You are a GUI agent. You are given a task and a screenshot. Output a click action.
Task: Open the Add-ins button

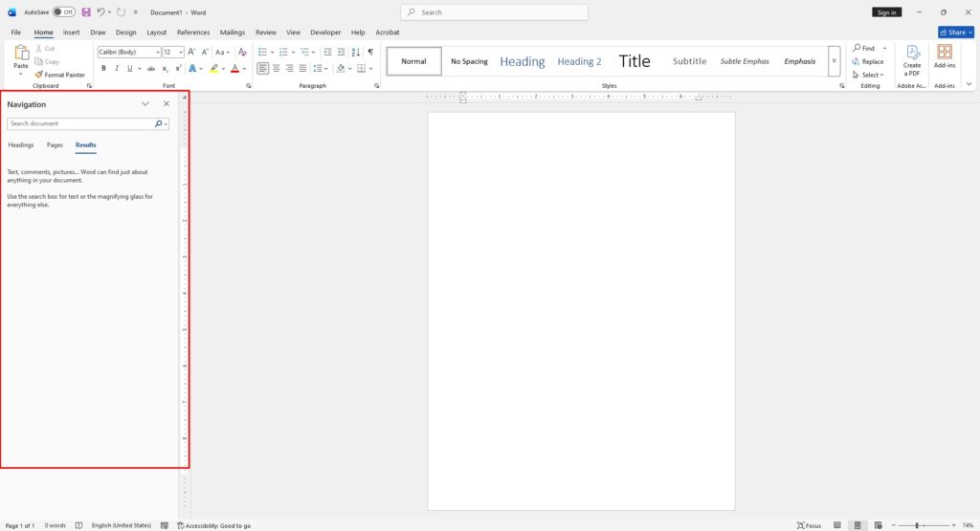pos(945,56)
